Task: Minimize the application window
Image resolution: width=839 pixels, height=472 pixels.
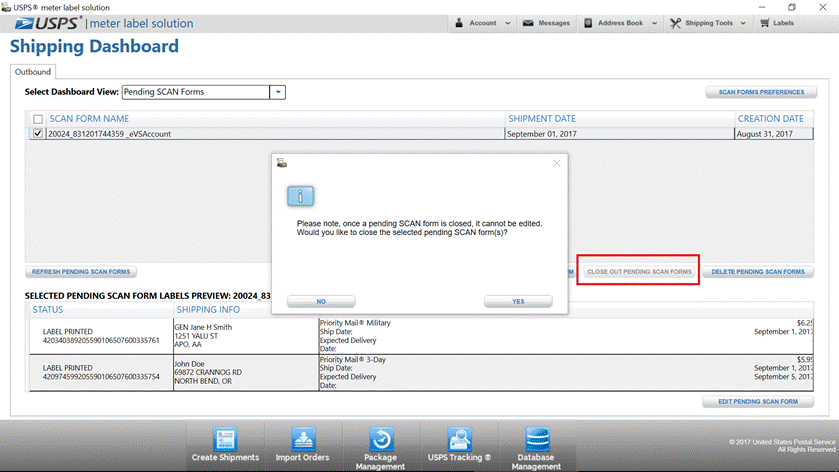Action: click(761, 7)
